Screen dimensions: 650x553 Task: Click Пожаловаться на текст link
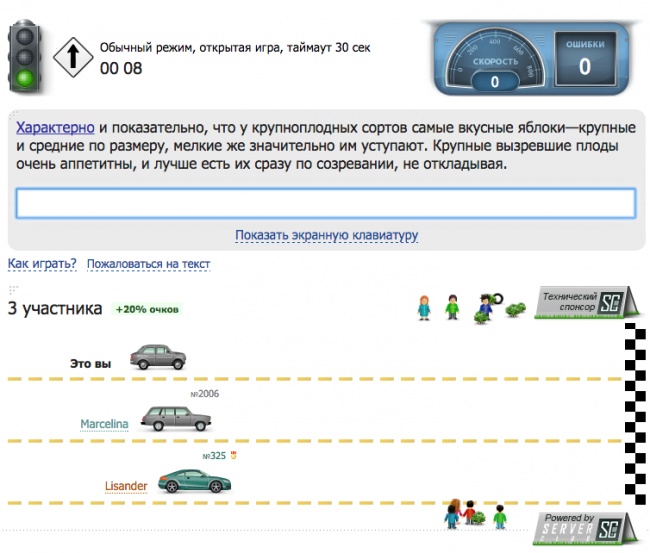148,264
